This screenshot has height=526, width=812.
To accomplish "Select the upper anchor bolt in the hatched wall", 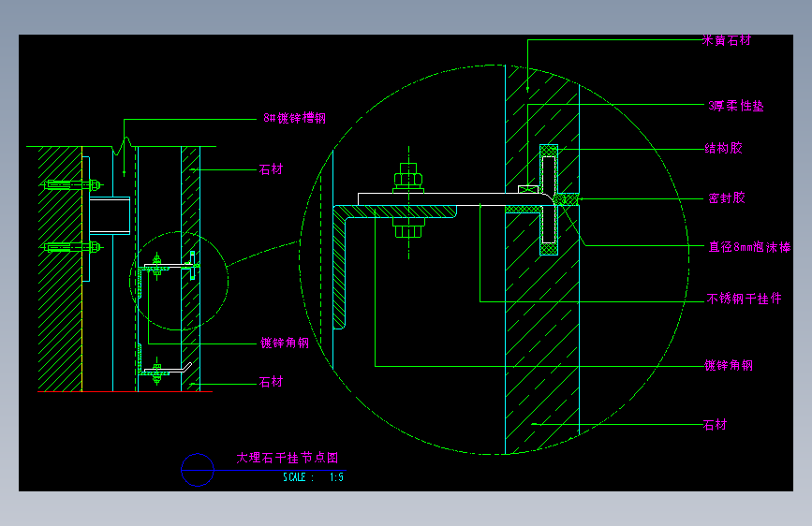I will 71,184.
